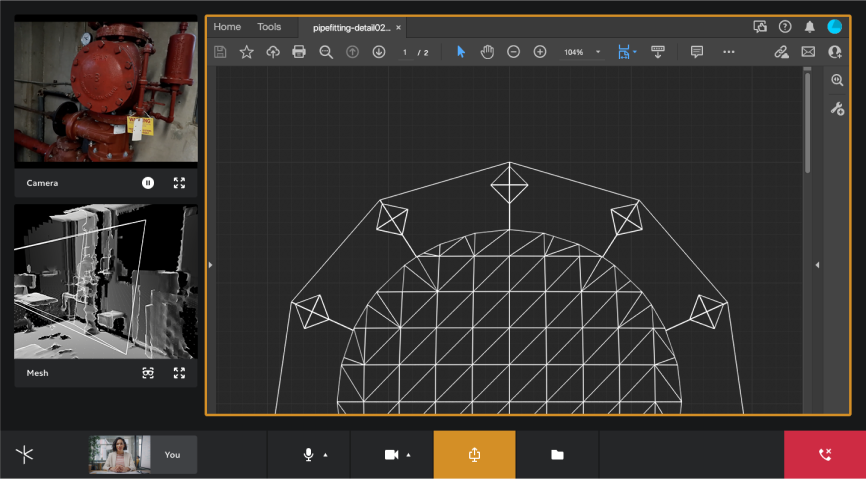867x479 pixels.
Task: Open microphone options arrow
Action: pyautogui.click(x=325, y=455)
